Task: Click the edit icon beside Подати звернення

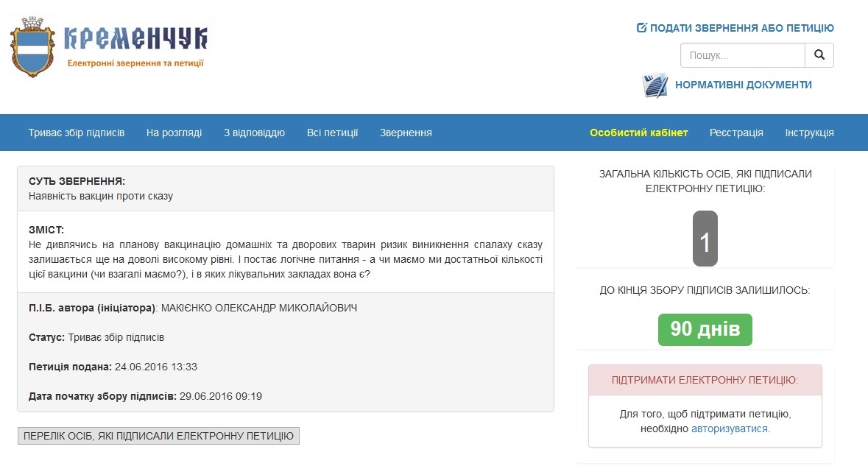Action: [x=641, y=28]
